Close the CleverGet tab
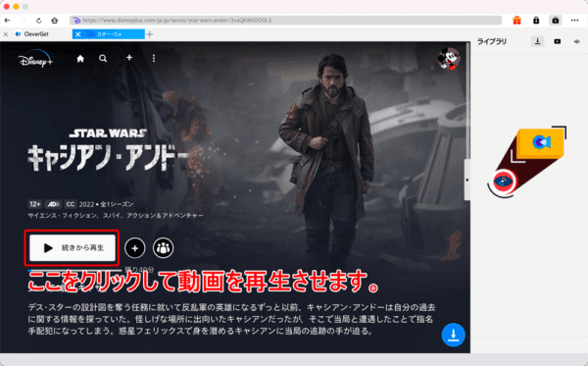The height and width of the screenshot is (366, 588). coord(6,34)
